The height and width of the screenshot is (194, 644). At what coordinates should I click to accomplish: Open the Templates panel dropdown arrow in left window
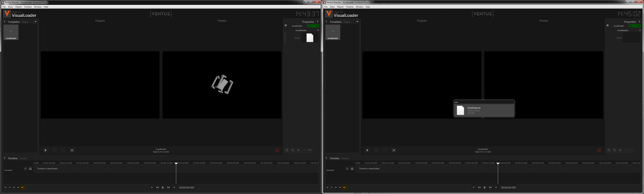point(36,22)
